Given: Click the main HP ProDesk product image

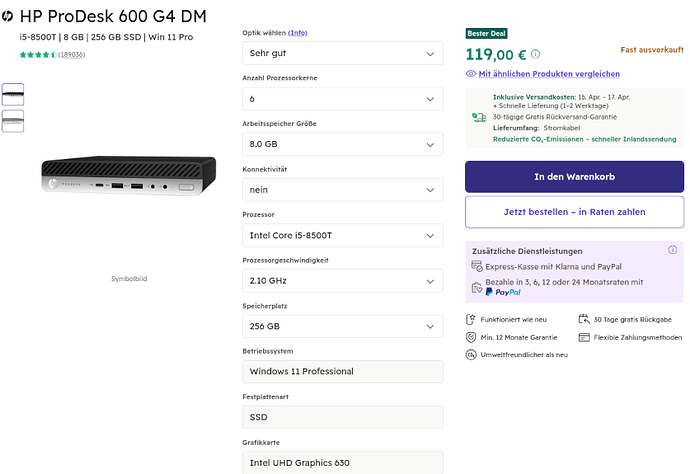Looking at the screenshot, I should click(x=128, y=176).
